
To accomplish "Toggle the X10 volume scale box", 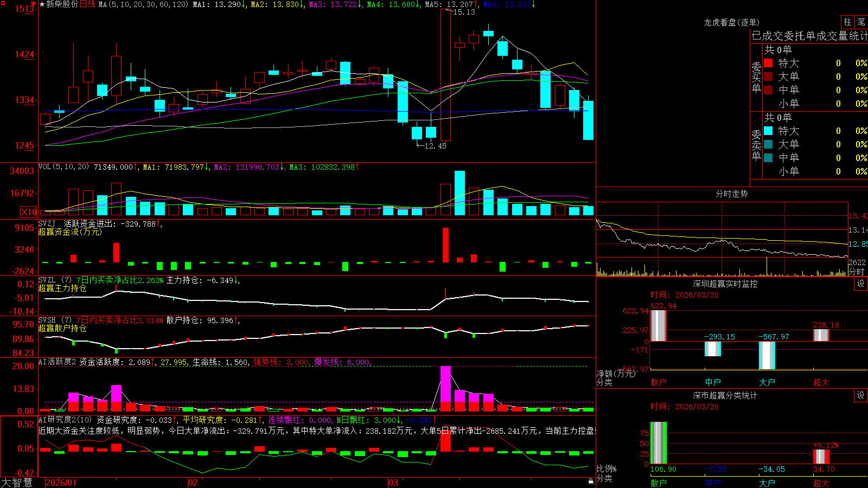I will tap(29, 212).
